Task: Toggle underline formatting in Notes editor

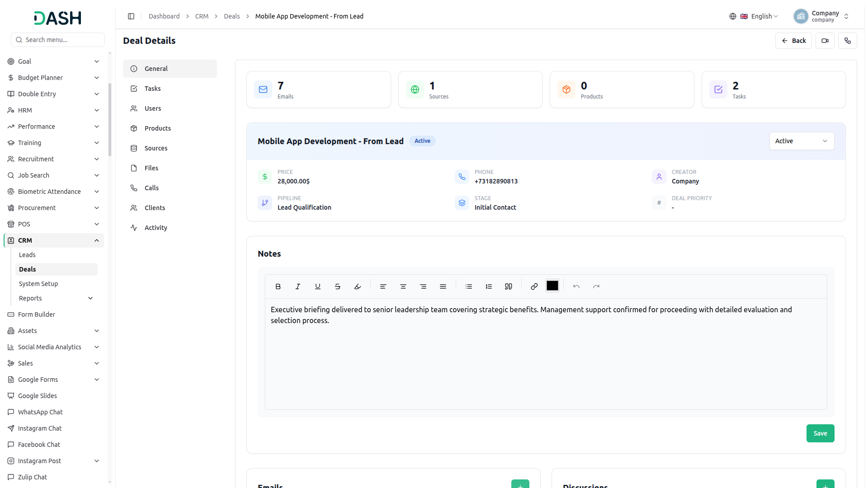Action: pos(318,286)
